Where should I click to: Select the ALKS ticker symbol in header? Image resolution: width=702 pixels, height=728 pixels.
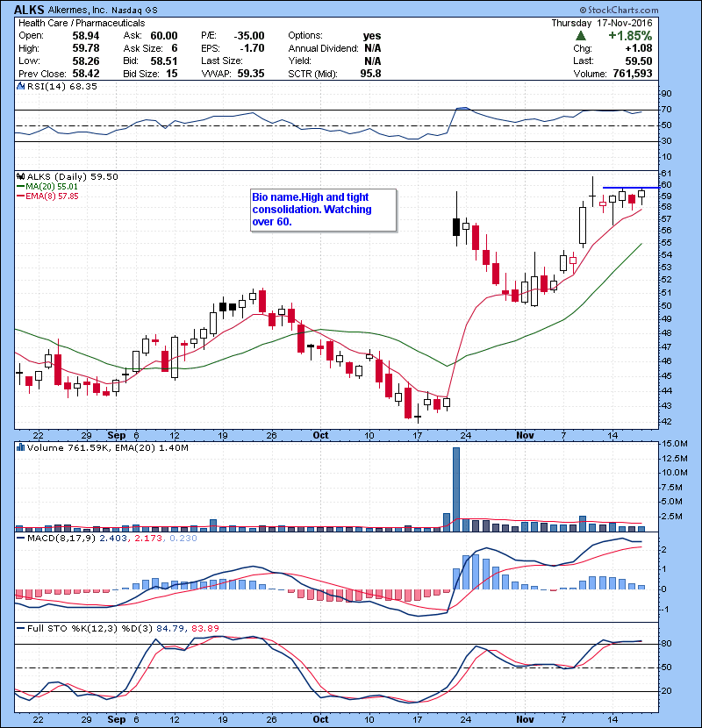point(29,10)
